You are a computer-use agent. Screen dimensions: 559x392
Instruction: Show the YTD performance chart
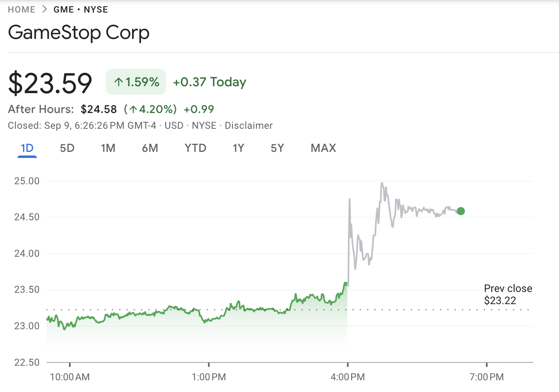click(x=195, y=148)
